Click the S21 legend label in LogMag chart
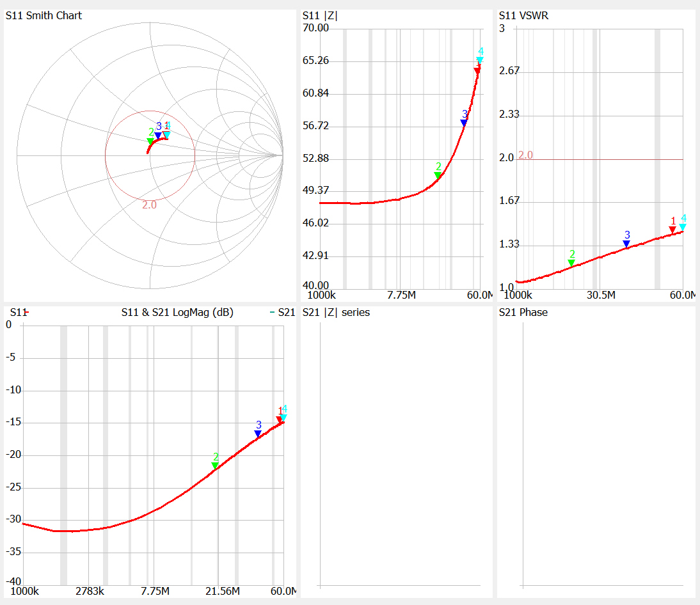This screenshot has width=700, height=605. click(286, 312)
